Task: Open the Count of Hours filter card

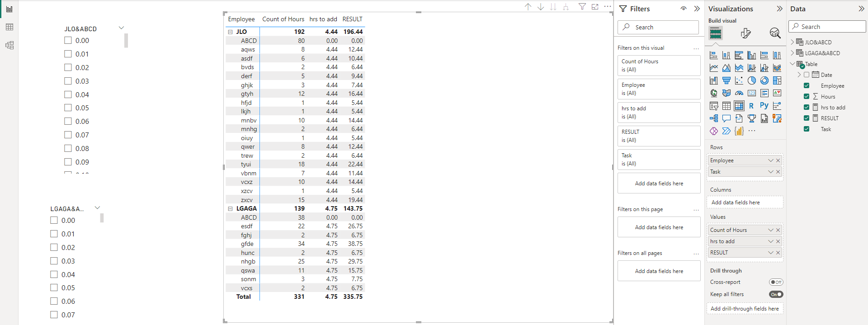Action: click(x=659, y=66)
